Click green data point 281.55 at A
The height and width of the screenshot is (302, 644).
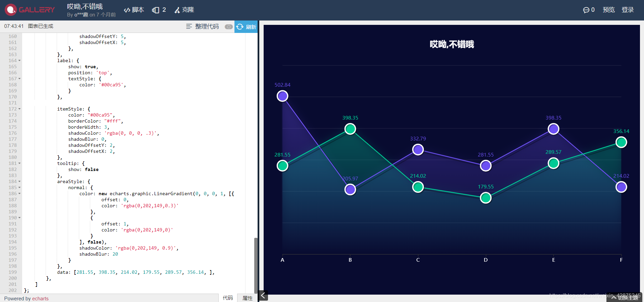pos(282,166)
